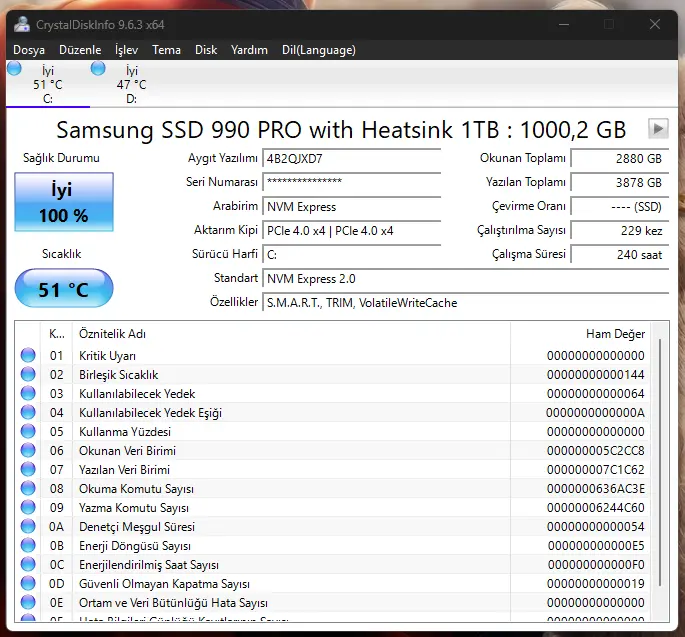
Task: Click the Samsung SSD 990 PRO model title
Action: (341, 130)
